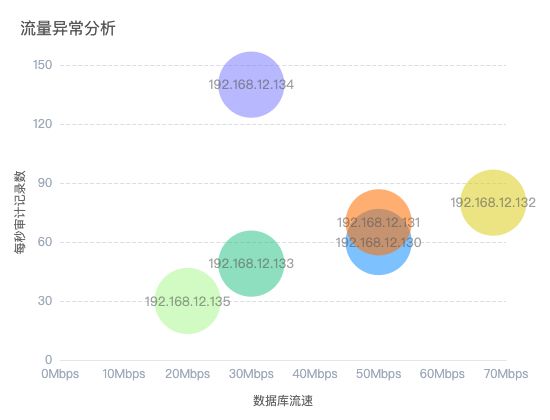Select the yellow 192.168.12.132 bubble
This screenshot has height=420, width=550.
click(493, 202)
